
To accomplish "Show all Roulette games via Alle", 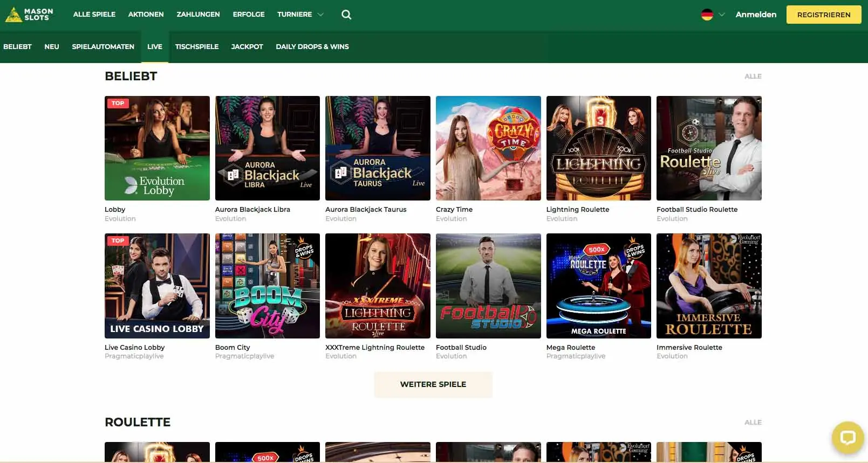I will click(x=753, y=423).
